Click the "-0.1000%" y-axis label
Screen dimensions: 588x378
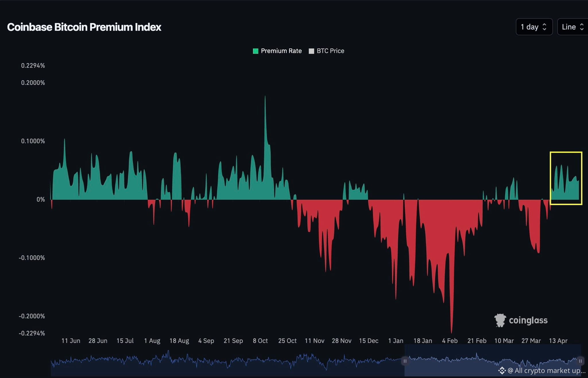pyautogui.click(x=32, y=258)
